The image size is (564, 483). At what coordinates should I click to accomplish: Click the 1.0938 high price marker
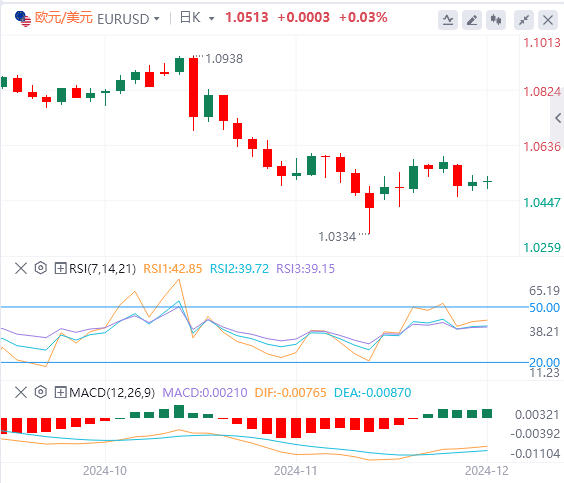224,59
